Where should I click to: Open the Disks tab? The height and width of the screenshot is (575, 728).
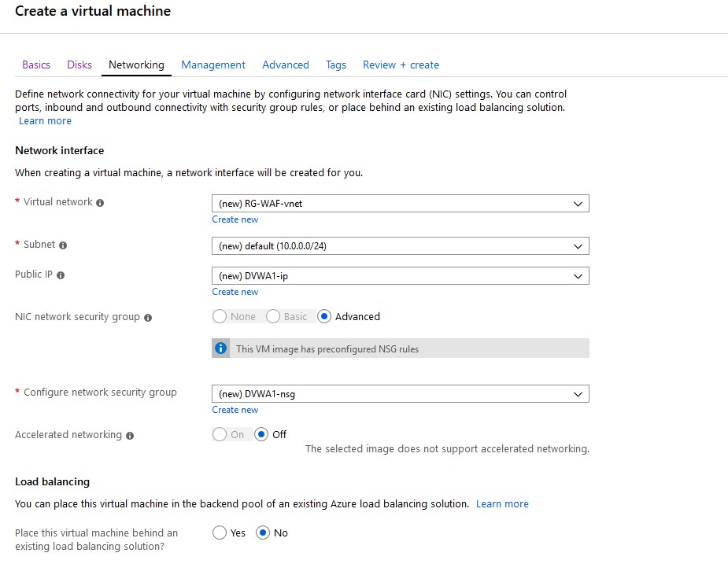(x=79, y=65)
